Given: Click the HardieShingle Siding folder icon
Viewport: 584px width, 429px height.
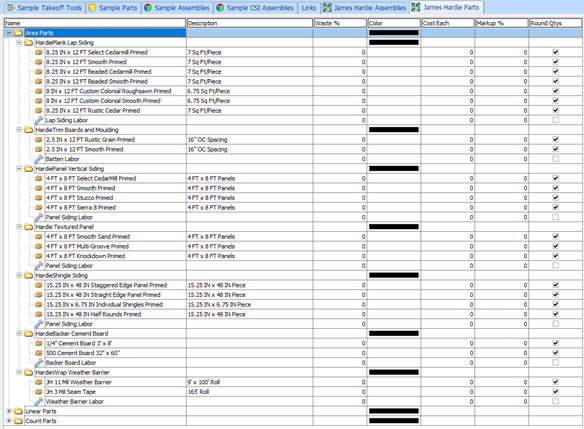Looking at the screenshot, I should (29, 275).
